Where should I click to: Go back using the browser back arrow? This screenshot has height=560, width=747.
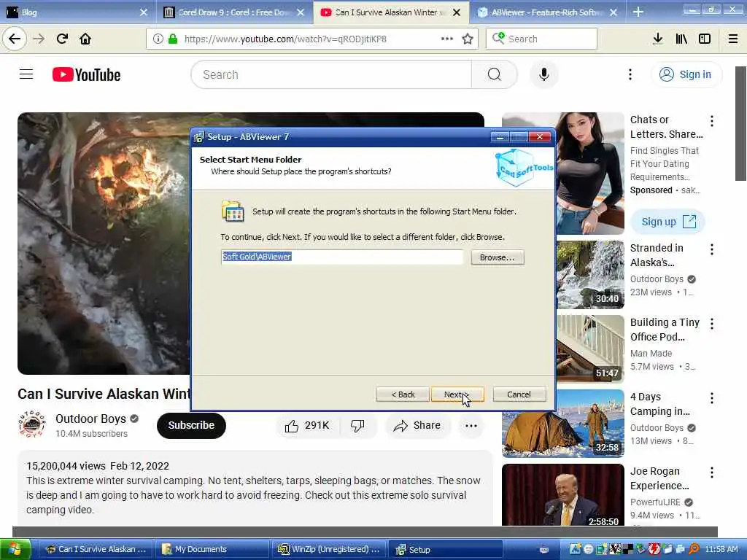[x=15, y=39]
